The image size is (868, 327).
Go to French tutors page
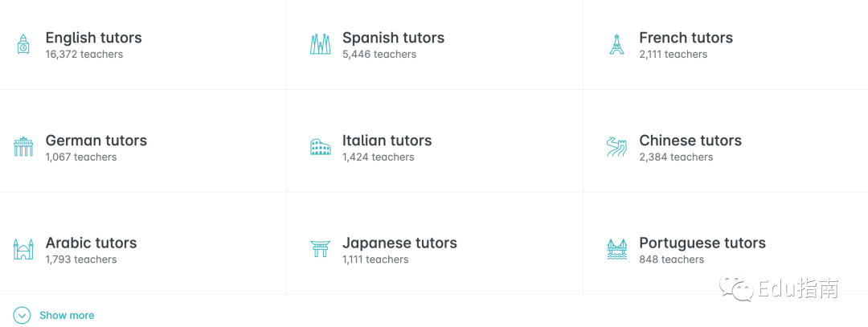[686, 38]
